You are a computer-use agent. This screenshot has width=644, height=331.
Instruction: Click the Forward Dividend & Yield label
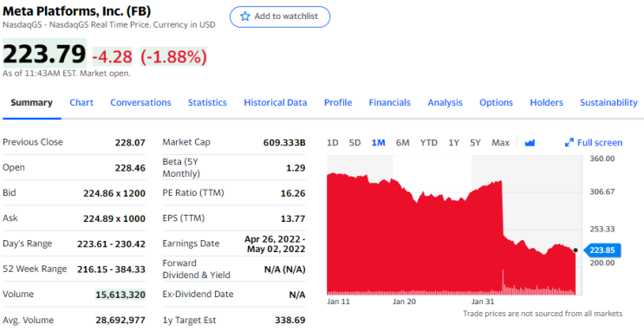click(x=197, y=269)
